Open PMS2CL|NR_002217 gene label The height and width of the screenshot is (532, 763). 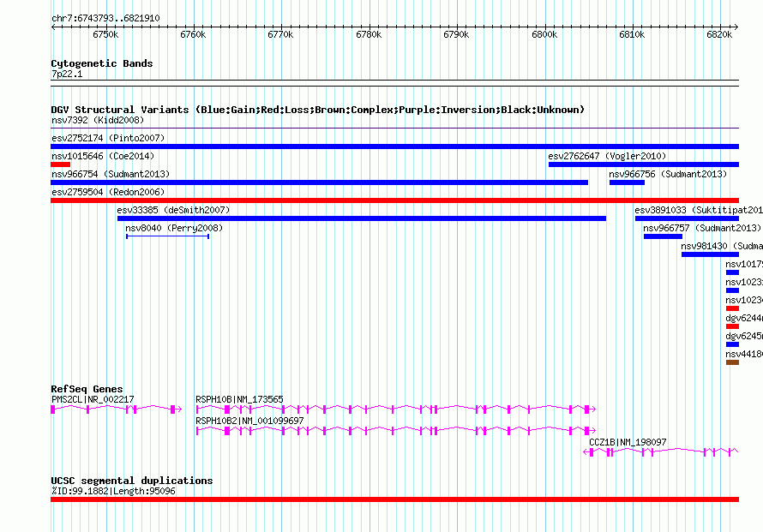(x=93, y=399)
